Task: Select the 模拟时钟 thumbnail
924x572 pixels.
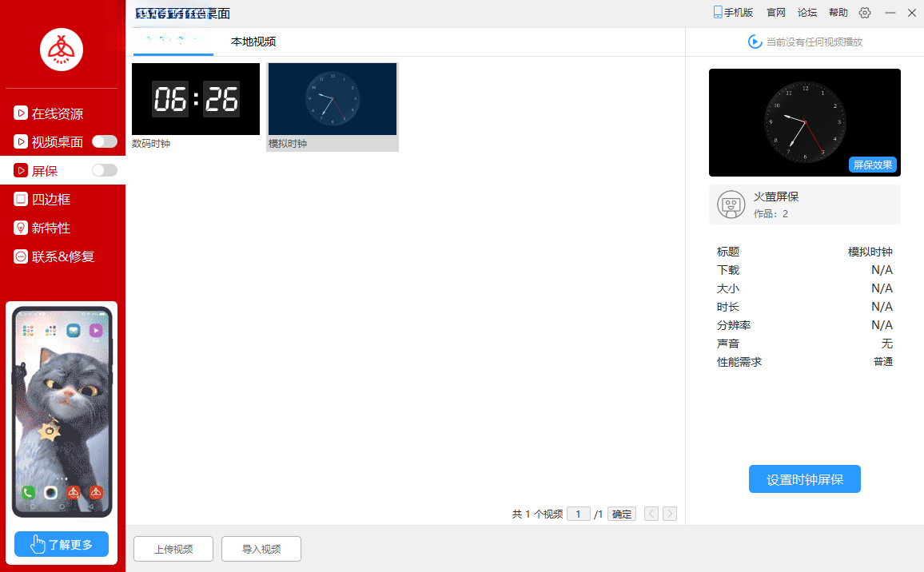Action: pos(333,99)
